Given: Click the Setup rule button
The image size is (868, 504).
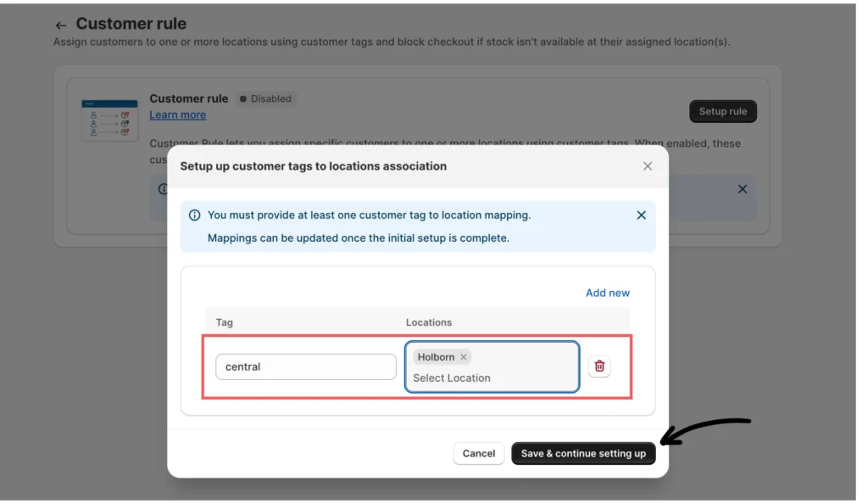Looking at the screenshot, I should pyautogui.click(x=722, y=111).
